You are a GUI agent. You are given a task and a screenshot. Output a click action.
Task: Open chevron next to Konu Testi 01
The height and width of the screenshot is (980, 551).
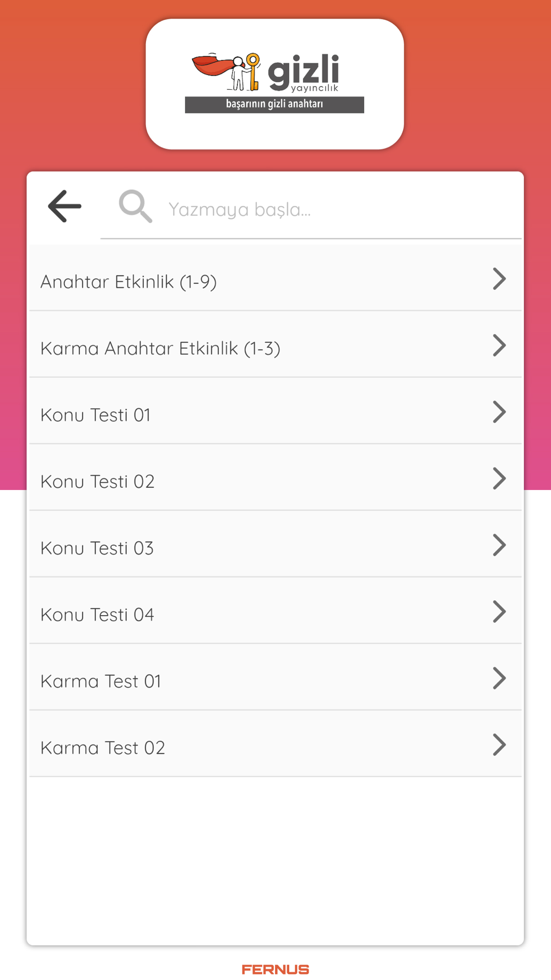tap(499, 412)
